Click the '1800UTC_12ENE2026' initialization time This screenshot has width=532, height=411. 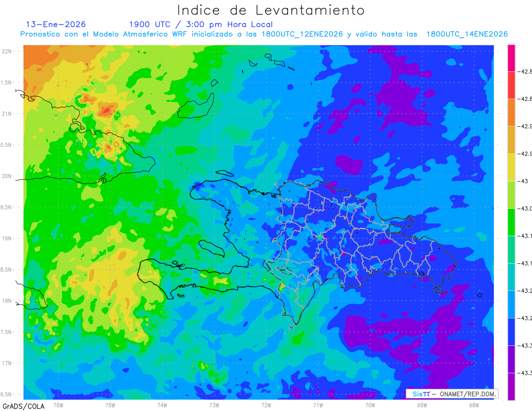pos(302,34)
